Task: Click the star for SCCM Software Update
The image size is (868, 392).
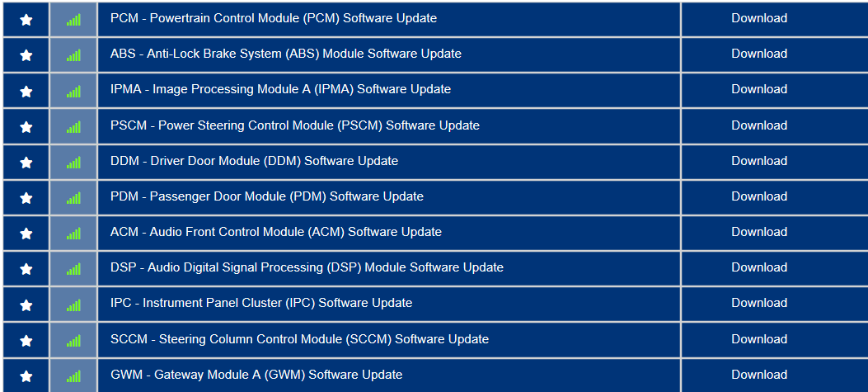Action: 26,341
